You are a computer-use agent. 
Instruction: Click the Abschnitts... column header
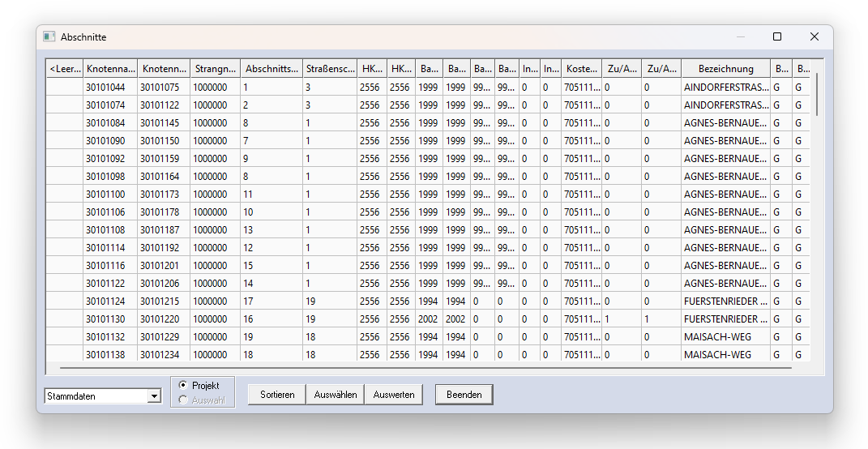(272, 69)
